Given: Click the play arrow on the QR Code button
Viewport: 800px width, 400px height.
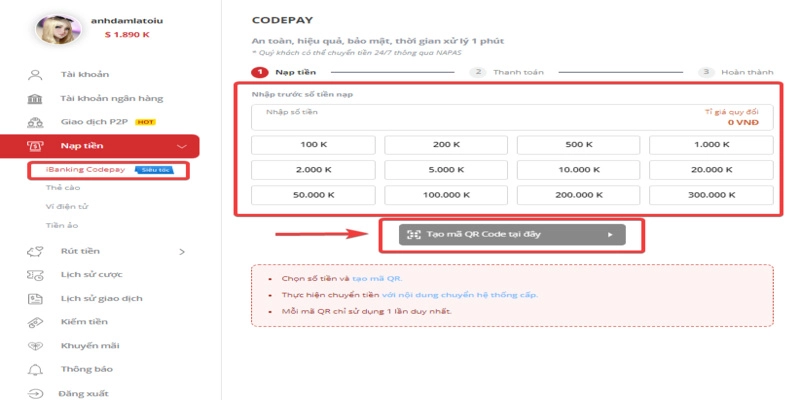Looking at the screenshot, I should (x=609, y=235).
